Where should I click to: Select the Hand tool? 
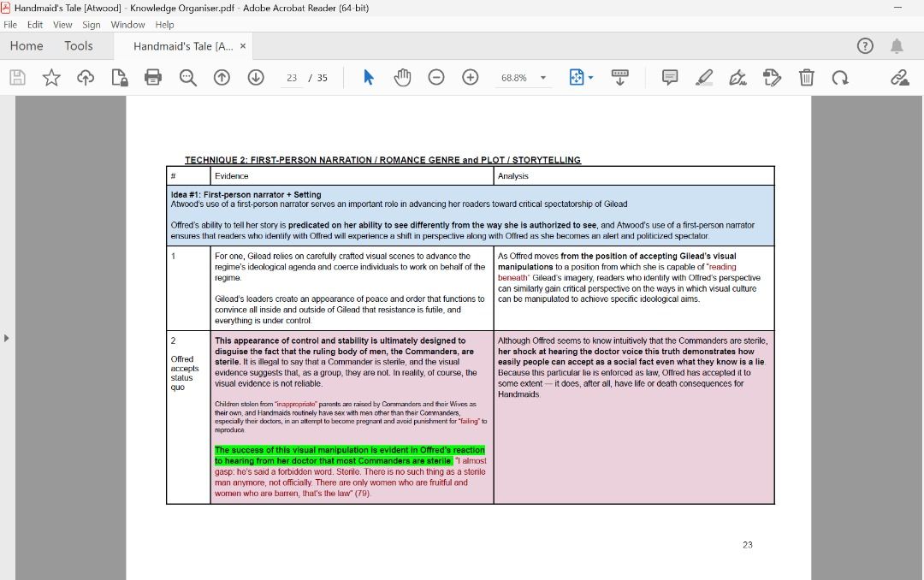[x=401, y=77]
